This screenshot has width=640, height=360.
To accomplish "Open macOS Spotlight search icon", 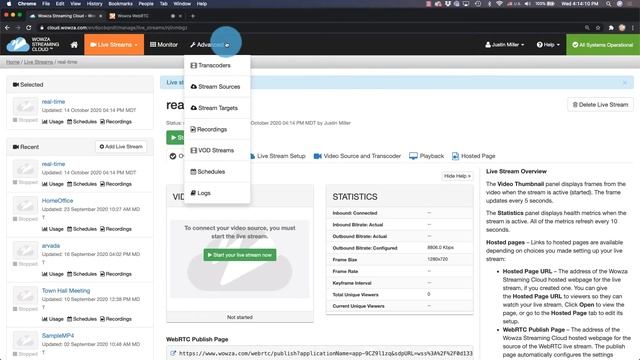I will (x=609, y=4).
